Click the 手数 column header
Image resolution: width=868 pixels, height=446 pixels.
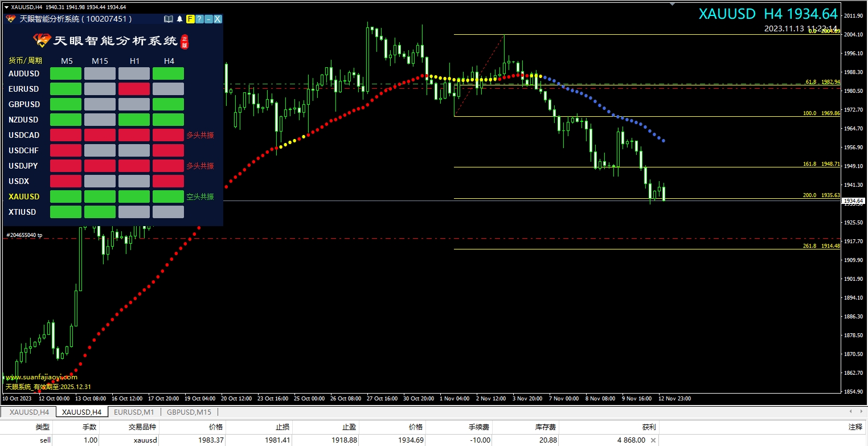coord(90,427)
